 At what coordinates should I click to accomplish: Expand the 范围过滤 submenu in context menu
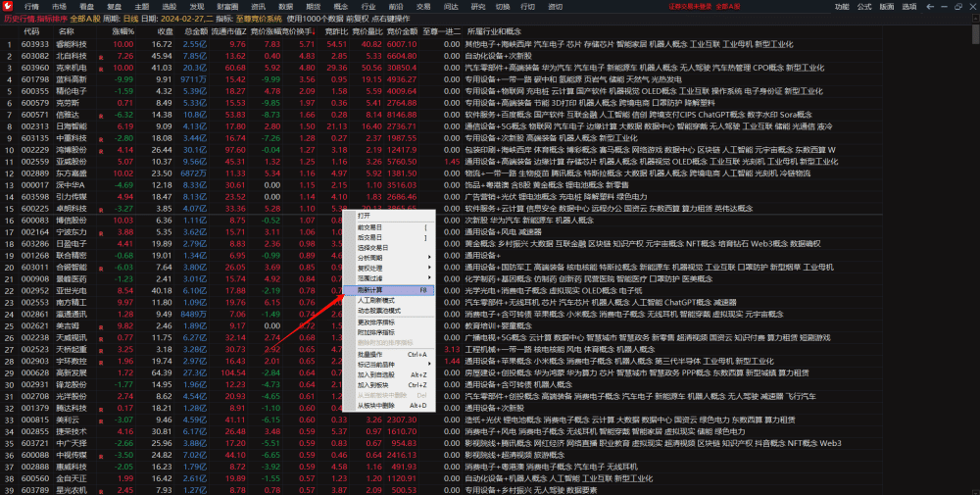pos(389,278)
